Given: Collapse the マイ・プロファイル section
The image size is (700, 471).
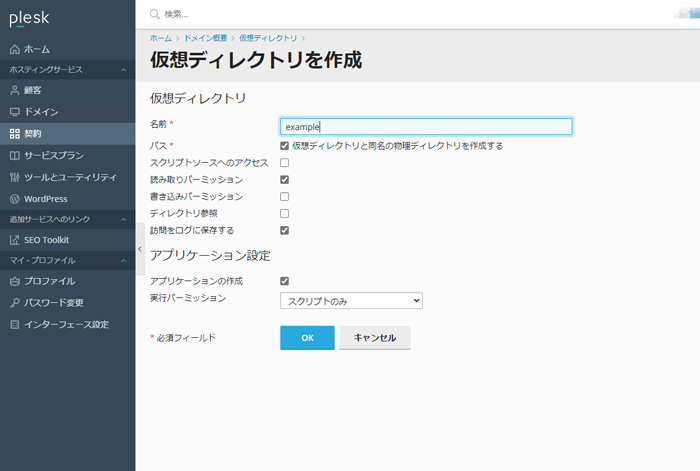Looking at the screenshot, I should pos(123,260).
